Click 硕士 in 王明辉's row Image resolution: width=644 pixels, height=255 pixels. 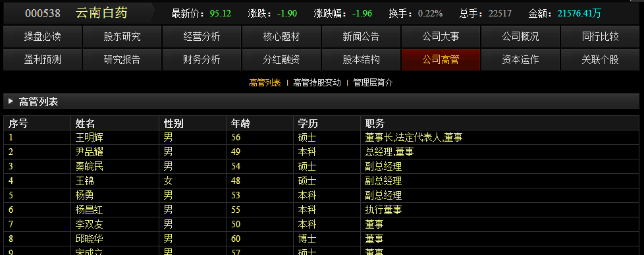(308, 137)
